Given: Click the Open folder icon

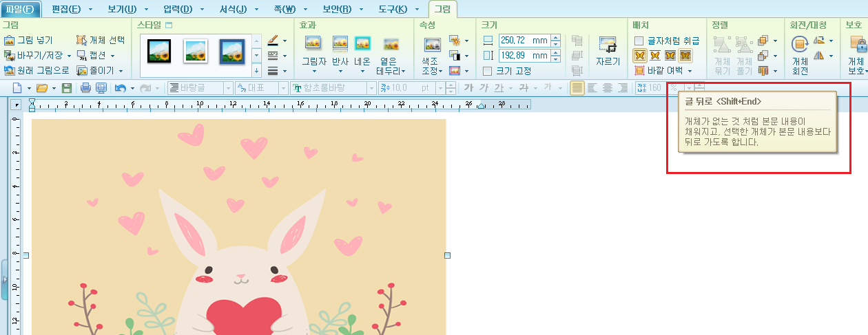Looking at the screenshot, I should point(41,88).
